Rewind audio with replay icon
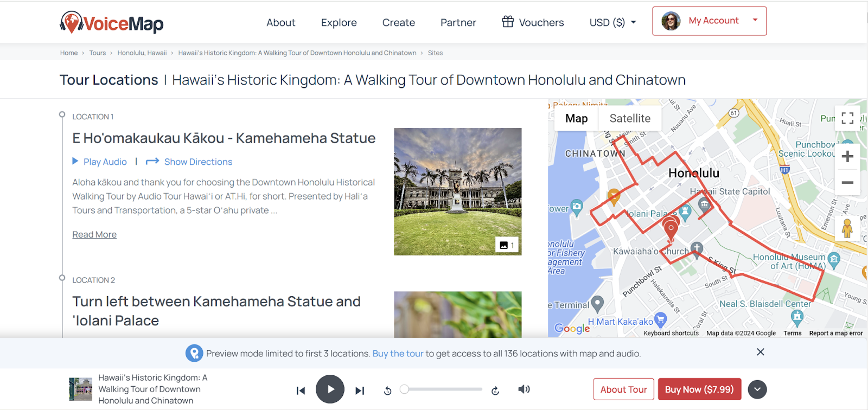The height and width of the screenshot is (410, 868). (387, 390)
